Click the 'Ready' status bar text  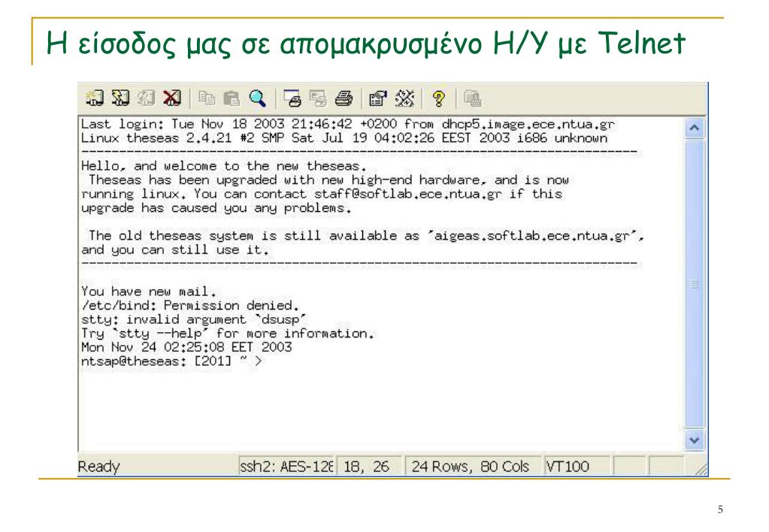point(98,467)
